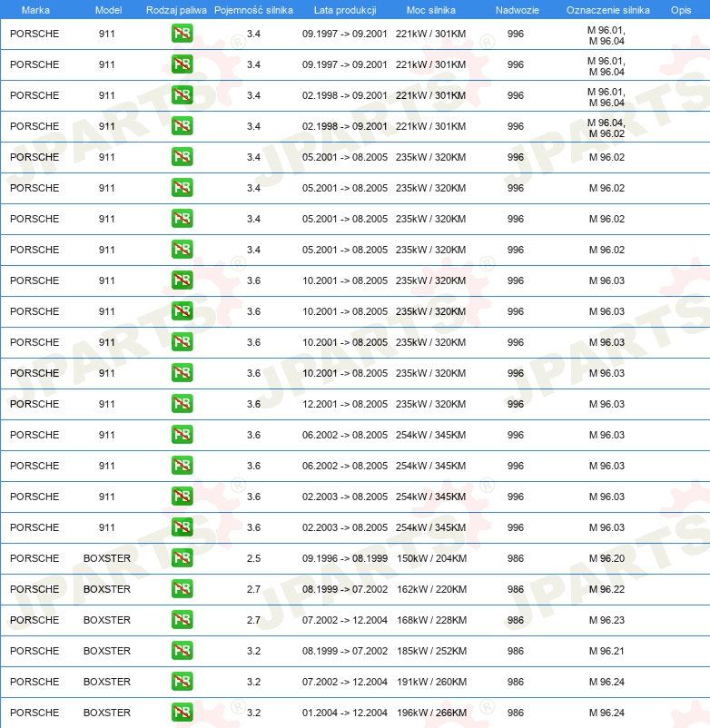Click the Pojemność silnika column header

[x=253, y=10]
